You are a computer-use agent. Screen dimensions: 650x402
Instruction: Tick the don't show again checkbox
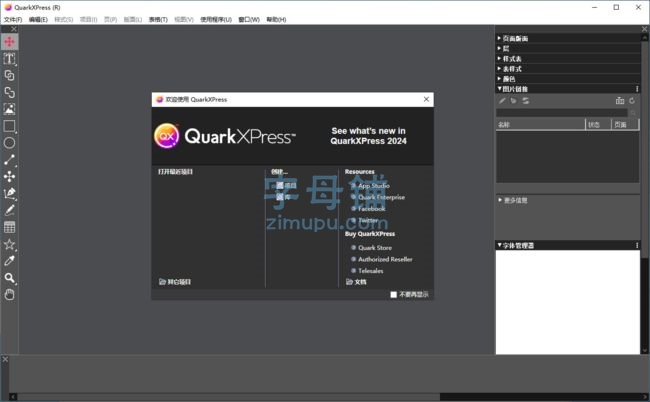coord(393,295)
